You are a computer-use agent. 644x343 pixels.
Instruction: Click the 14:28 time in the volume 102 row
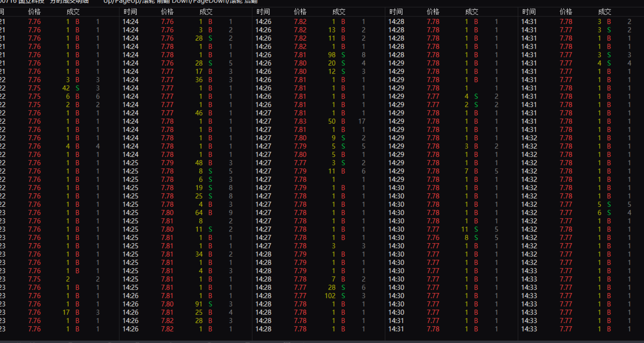263,296
